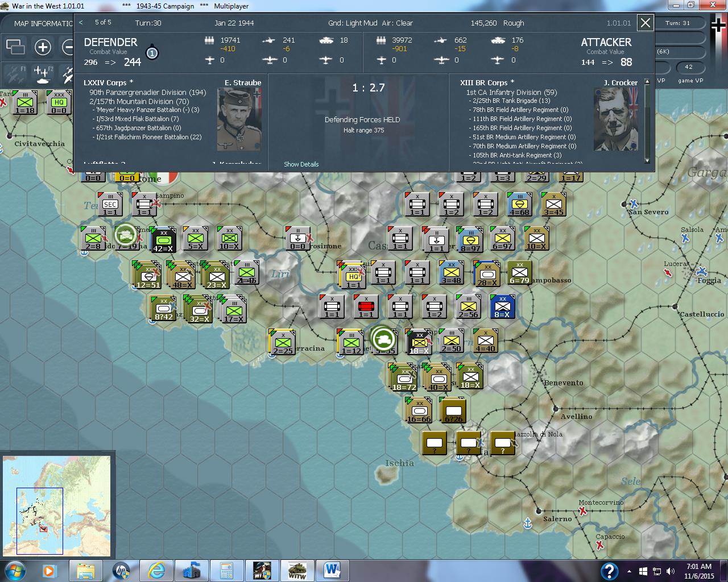The image size is (728, 582).
Task: Select 70th BR Medium Artillery Regiment
Action: tap(522, 147)
